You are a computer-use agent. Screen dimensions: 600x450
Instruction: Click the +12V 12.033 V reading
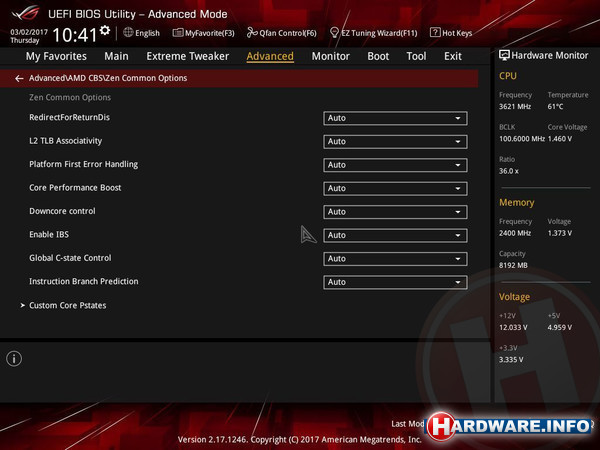[513, 328]
